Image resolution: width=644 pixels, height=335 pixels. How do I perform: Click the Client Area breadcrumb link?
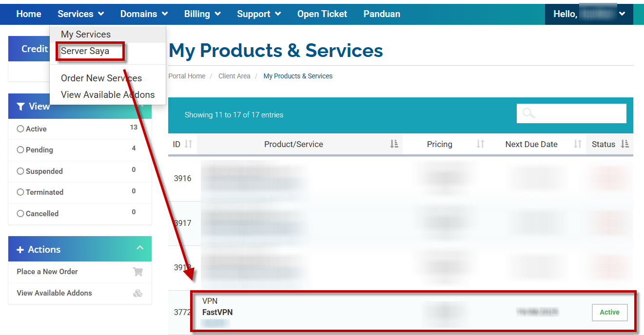point(234,76)
